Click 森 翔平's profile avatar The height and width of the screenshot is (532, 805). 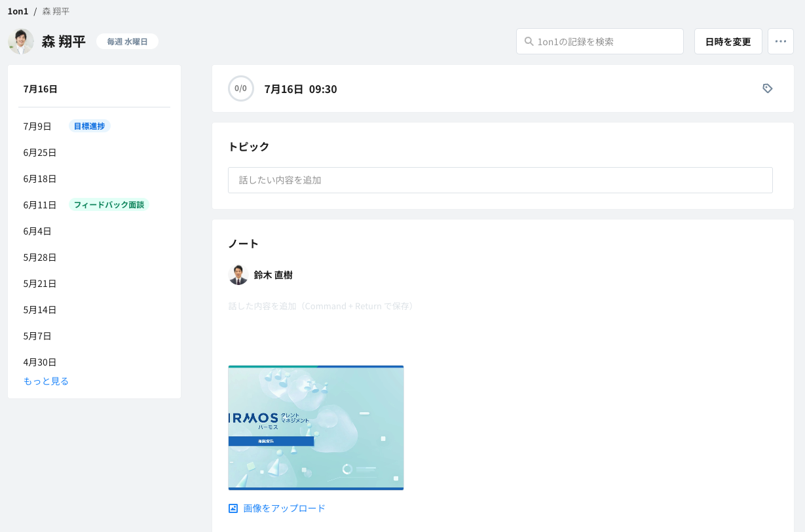21,41
